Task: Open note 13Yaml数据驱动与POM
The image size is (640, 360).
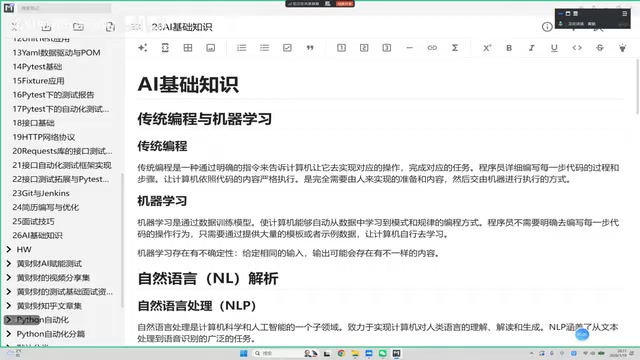Action: click(56, 53)
